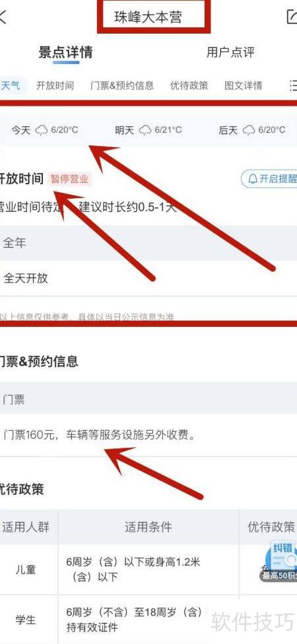Switch to the 用户点评 tab
The width and height of the screenshot is (297, 644).
[230, 52]
